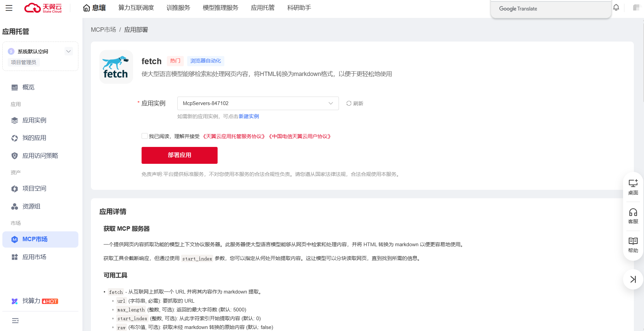Image resolution: width=644 pixels, height=331 pixels.
Task: Collapse the floating toolbar arrow
Action: [x=633, y=279]
